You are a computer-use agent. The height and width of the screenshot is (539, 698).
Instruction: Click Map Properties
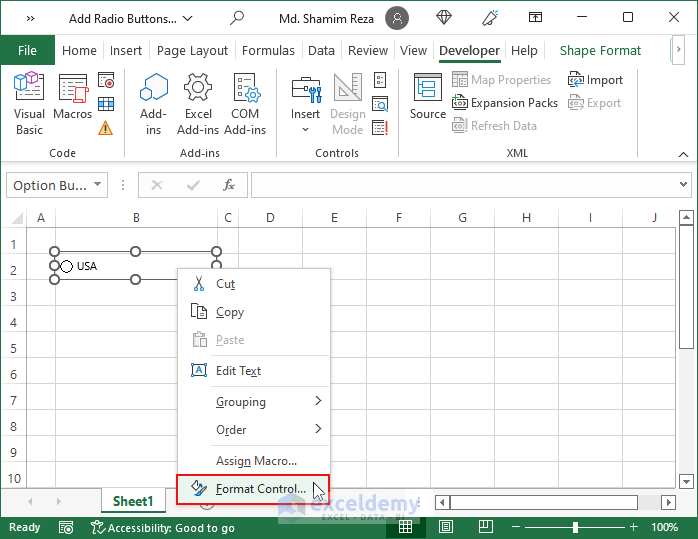click(x=502, y=80)
